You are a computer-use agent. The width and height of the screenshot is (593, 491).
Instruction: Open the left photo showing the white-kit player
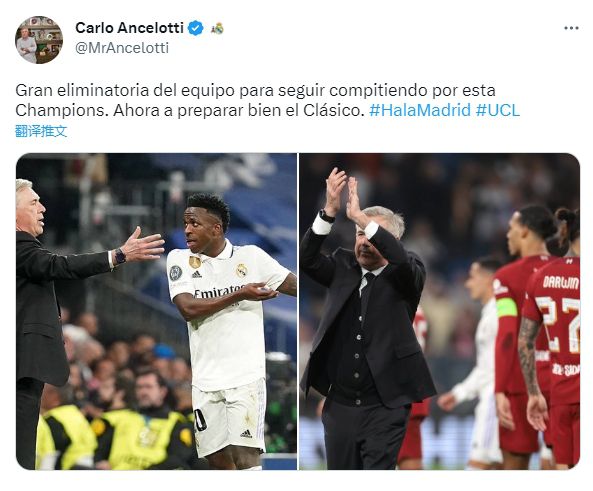click(156, 311)
